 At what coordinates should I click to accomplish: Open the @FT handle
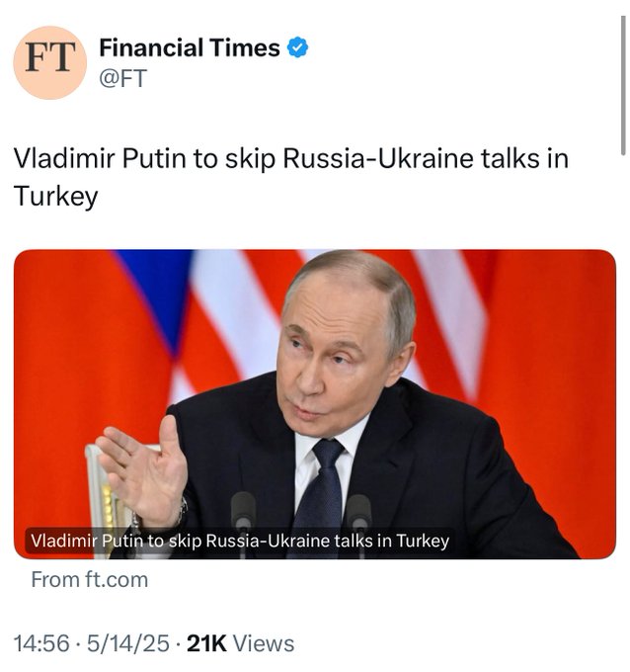122,79
